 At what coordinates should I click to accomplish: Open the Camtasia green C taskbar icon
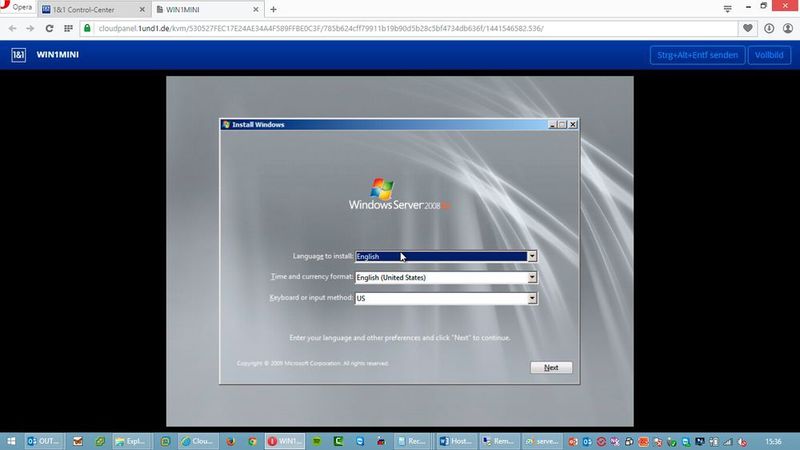click(x=338, y=441)
